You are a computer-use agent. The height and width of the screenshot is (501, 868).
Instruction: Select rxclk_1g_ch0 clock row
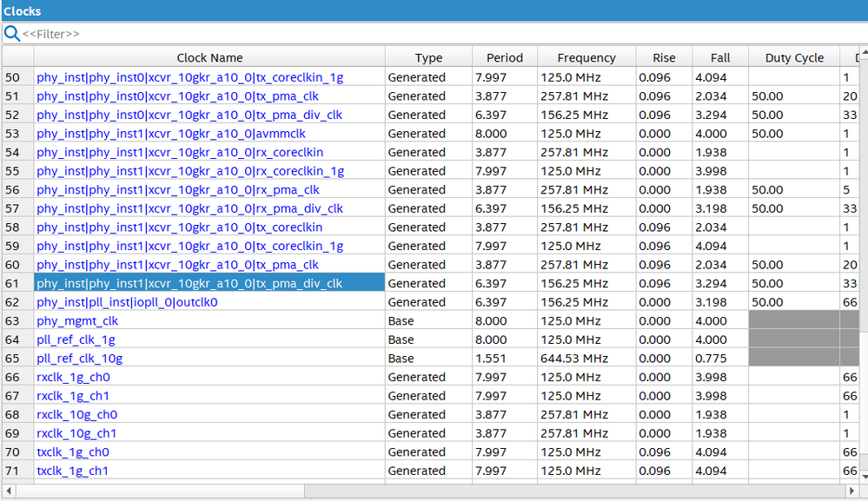(x=73, y=378)
